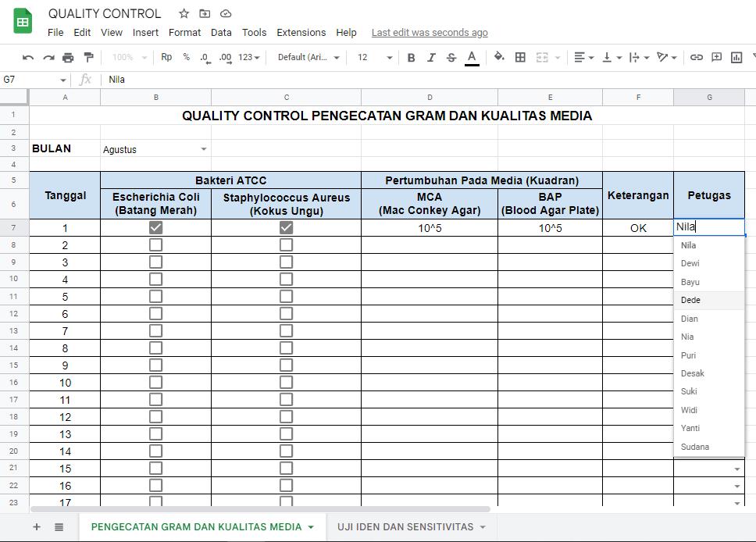This screenshot has width=756, height=542.
Task: Open the text wrapping dropdown
Action: pyautogui.click(x=640, y=57)
